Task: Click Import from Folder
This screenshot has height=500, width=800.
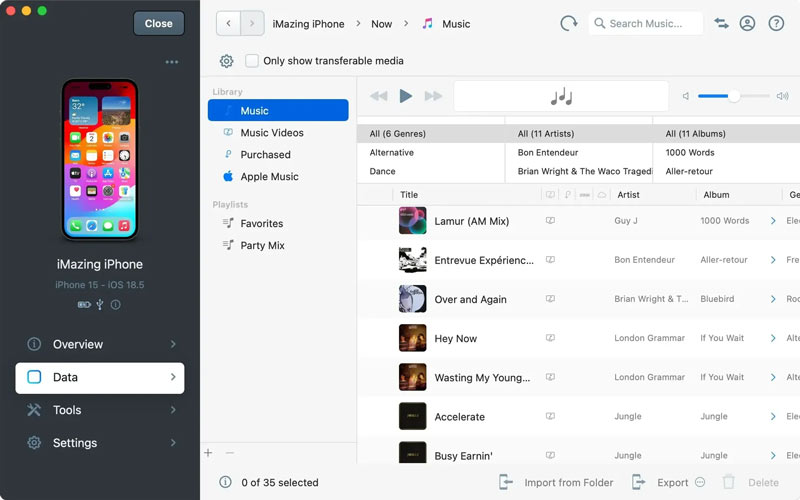Action: click(x=557, y=482)
